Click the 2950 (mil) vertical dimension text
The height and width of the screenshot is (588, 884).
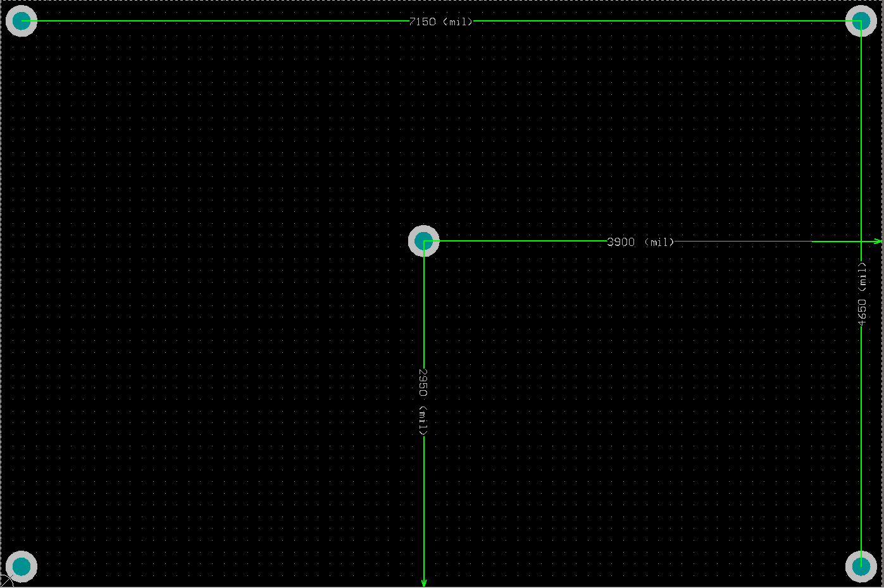[x=423, y=402]
